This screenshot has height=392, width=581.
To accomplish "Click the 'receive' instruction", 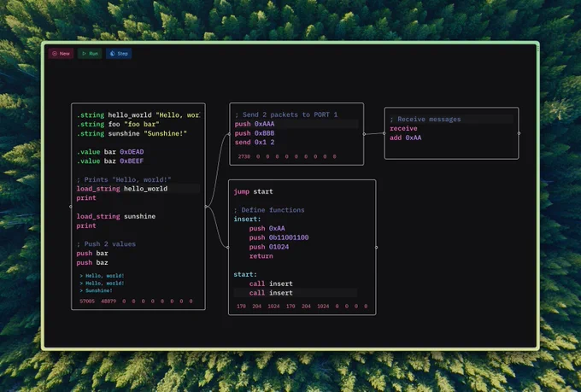I will [x=403, y=129].
